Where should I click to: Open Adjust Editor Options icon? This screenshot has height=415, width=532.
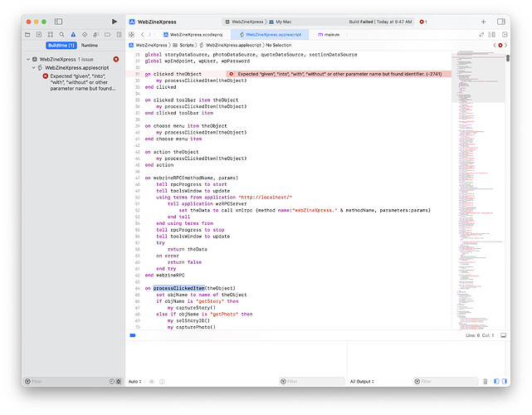click(x=491, y=35)
